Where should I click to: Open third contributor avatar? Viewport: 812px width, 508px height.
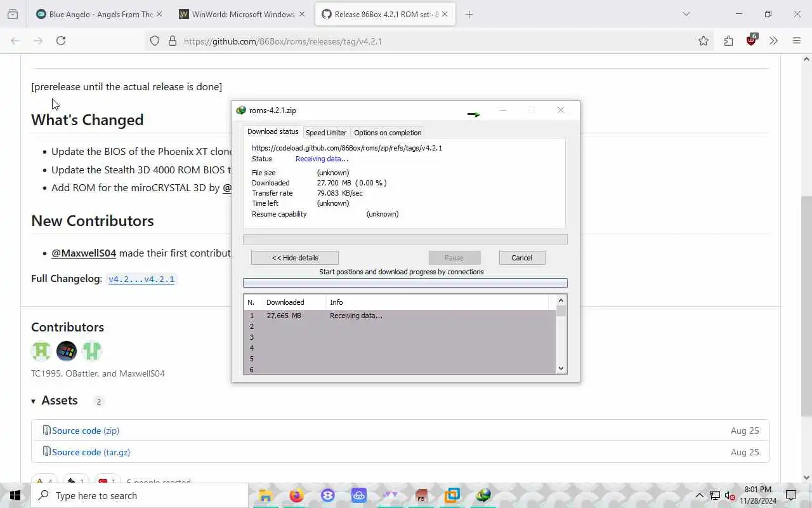click(92, 351)
